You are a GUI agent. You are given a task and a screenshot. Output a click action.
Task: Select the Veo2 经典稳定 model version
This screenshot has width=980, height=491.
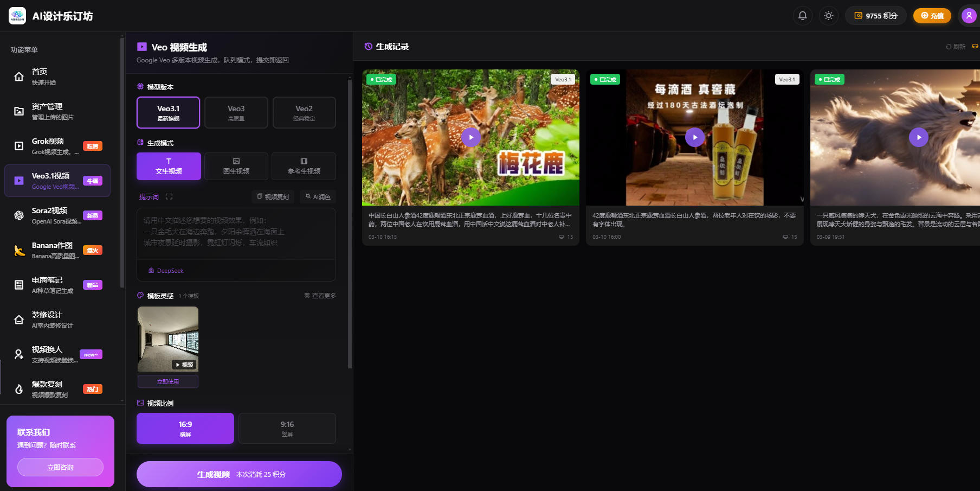304,113
